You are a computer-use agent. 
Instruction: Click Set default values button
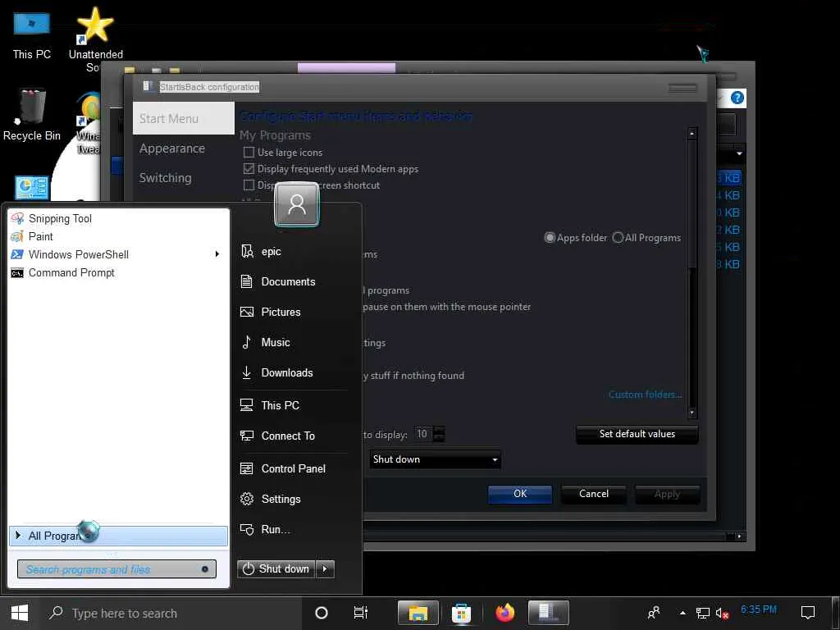coord(637,434)
